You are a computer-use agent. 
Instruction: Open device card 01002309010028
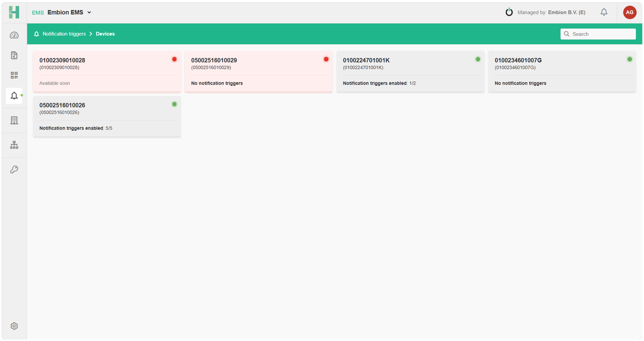[107, 71]
